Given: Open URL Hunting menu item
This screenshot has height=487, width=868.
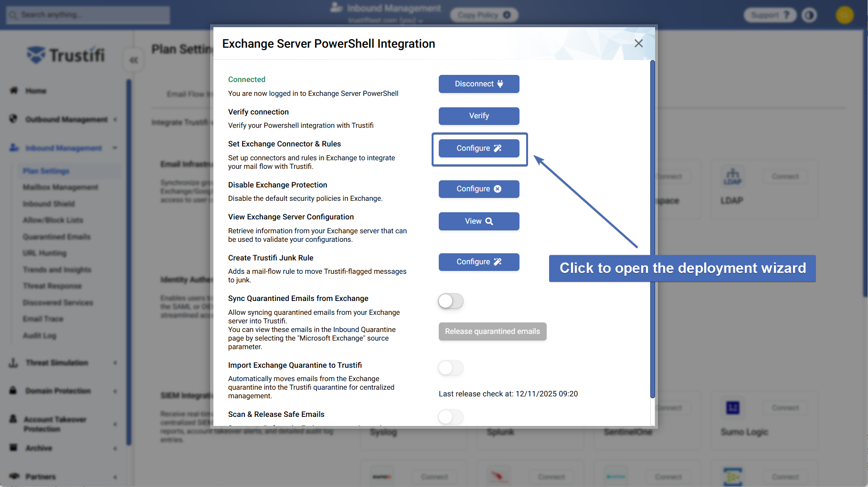Looking at the screenshot, I should [x=44, y=253].
